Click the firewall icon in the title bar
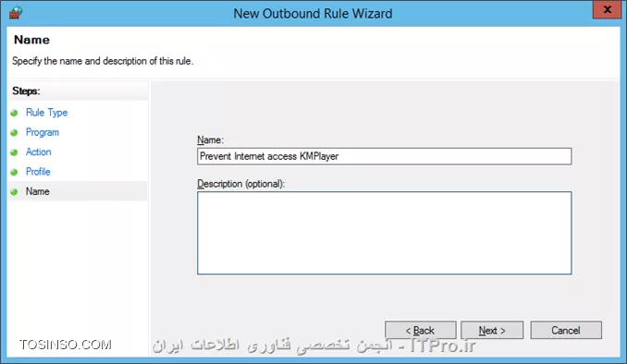627x364 pixels. click(x=16, y=13)
